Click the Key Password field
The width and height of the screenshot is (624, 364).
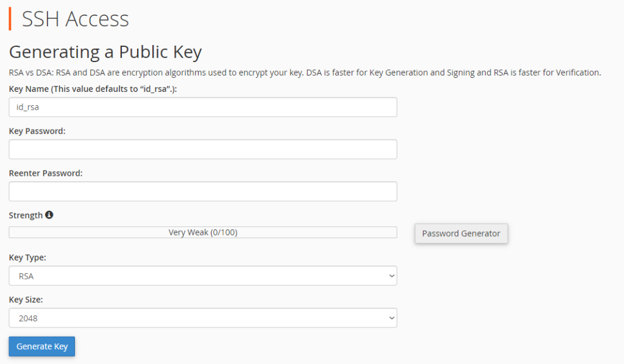pyautogui.click(x=202, y=149)
